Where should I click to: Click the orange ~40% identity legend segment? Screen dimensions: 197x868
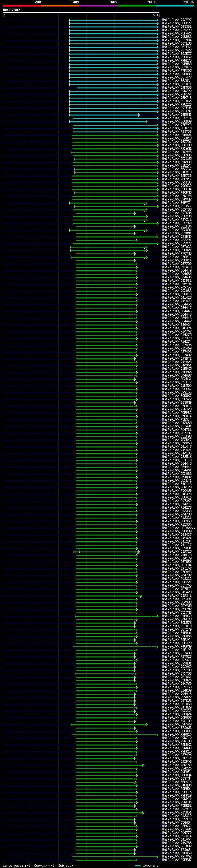point(60,6)
